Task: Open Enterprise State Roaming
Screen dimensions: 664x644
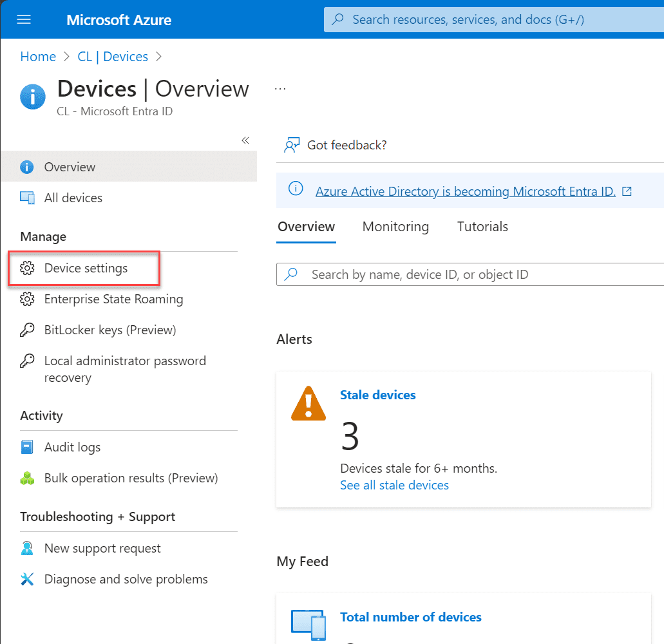Action: tap(113, 299)
